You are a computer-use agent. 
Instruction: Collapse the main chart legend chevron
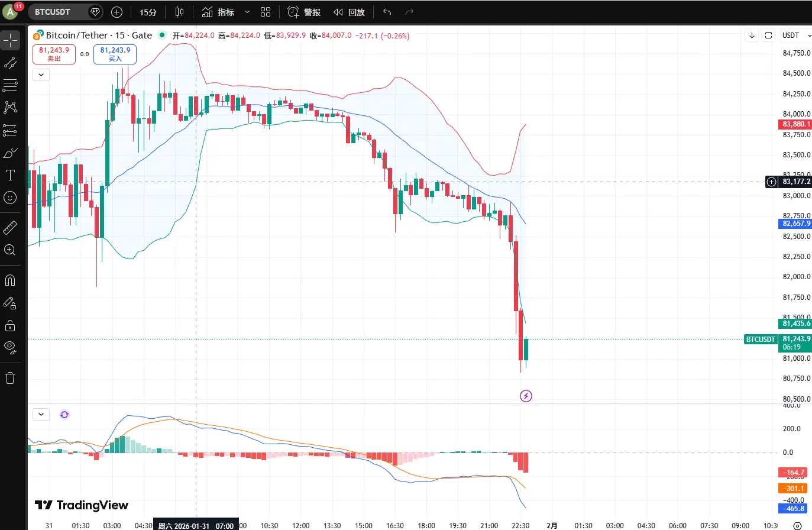[x=41, y=75]
